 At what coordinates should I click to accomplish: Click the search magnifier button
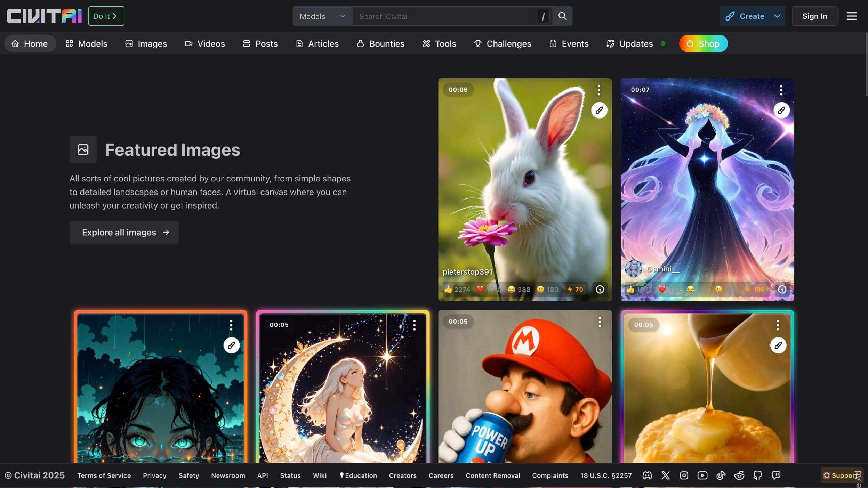tap(562, 16)
